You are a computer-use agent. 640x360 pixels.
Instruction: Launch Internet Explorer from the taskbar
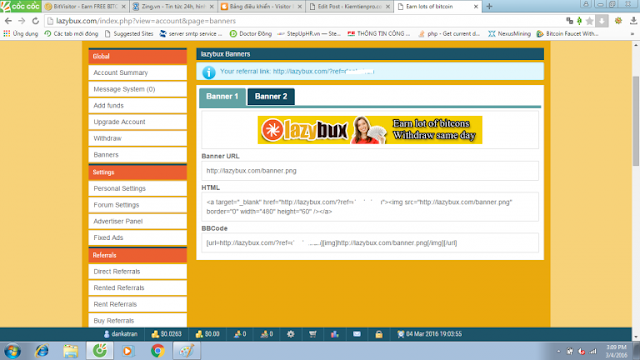tap(42, 351)
